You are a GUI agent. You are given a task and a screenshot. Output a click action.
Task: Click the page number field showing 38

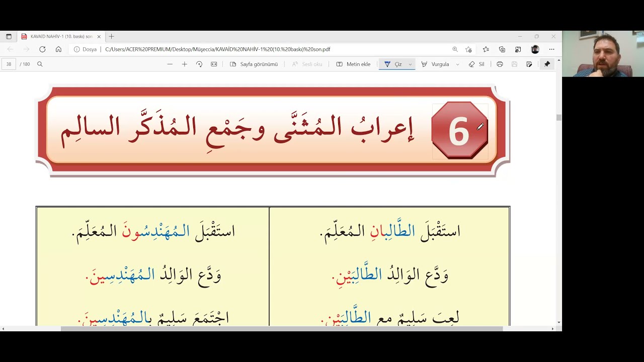point(9,64)
